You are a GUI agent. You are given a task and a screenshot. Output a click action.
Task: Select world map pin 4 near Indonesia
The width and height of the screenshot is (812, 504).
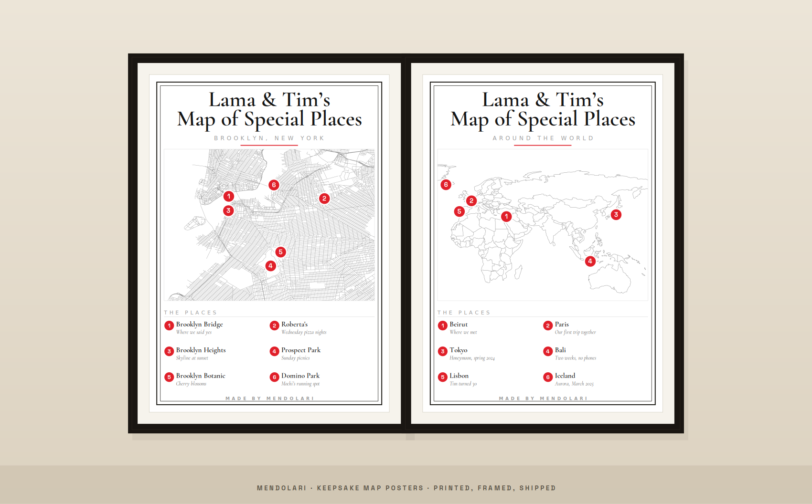point(590,261)
